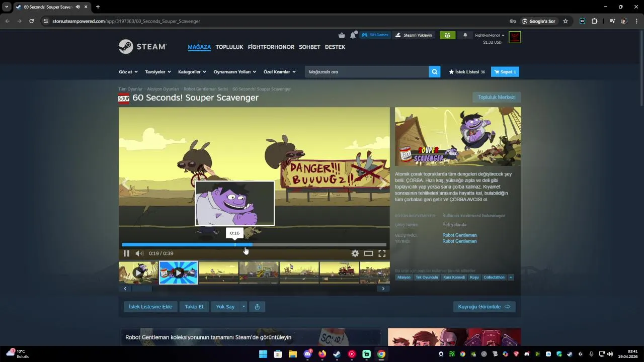
Task: Open File Explorer from taskbar
Action: coord(292,354)
